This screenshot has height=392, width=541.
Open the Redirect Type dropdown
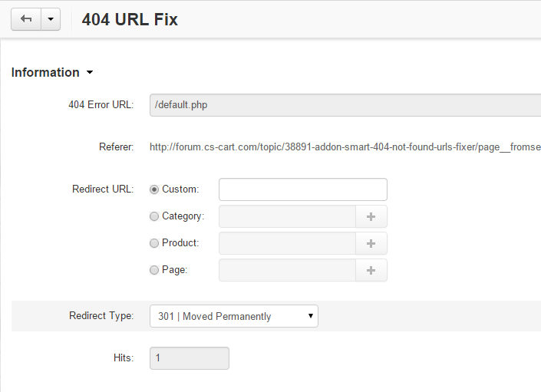point(233,316)
